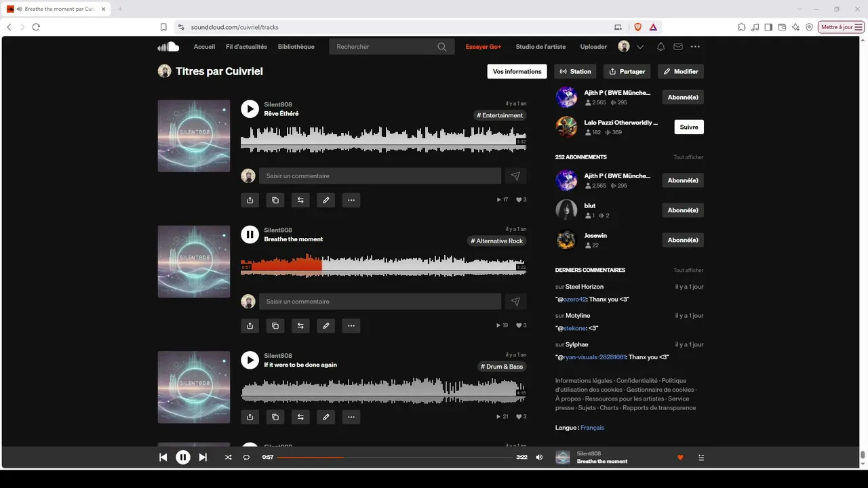Click the search magnifier icon
Screen dimensions: 868x488
442,47
